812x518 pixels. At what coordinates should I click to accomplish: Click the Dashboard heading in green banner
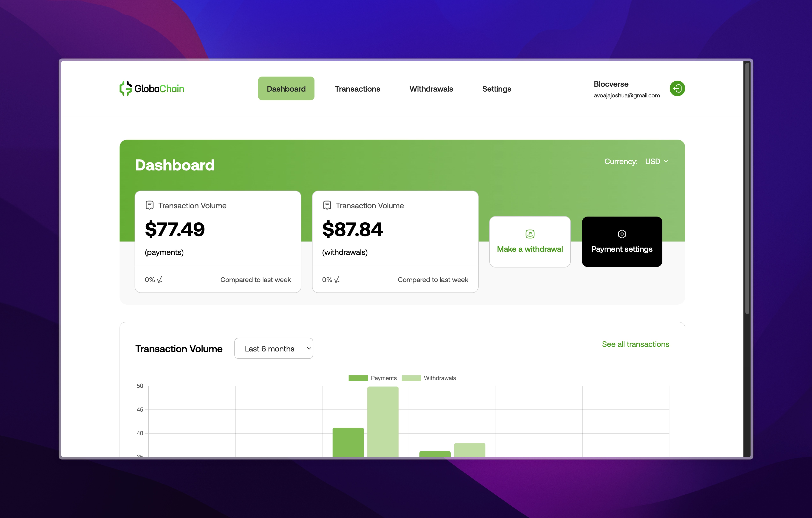(175, 165)
